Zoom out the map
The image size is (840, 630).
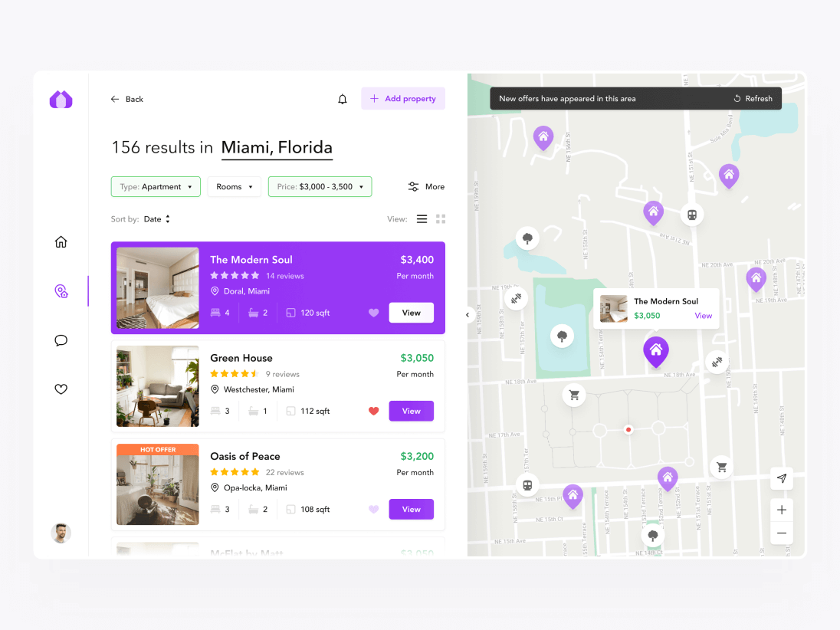coord(782,533)
